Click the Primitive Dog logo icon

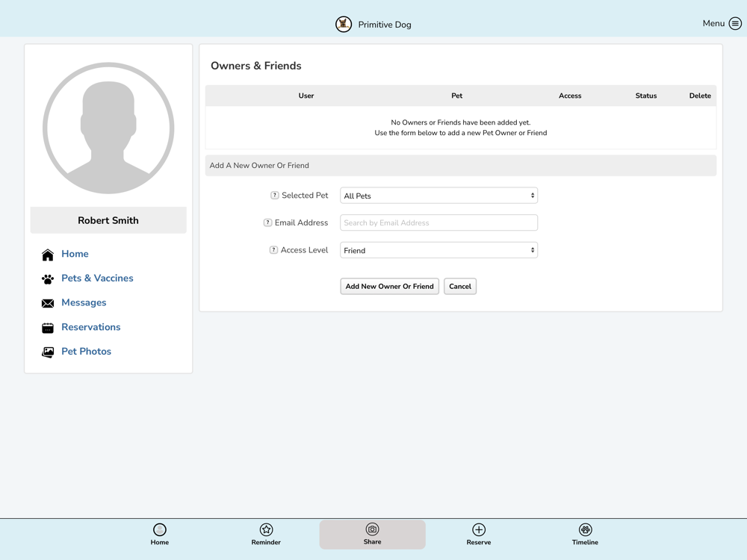[x=344, y=25]
